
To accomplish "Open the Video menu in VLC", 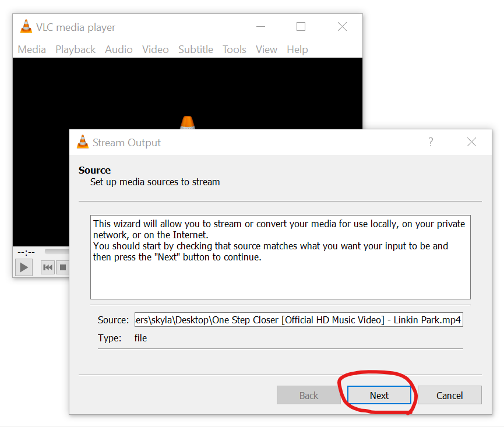I will (155, 50).
